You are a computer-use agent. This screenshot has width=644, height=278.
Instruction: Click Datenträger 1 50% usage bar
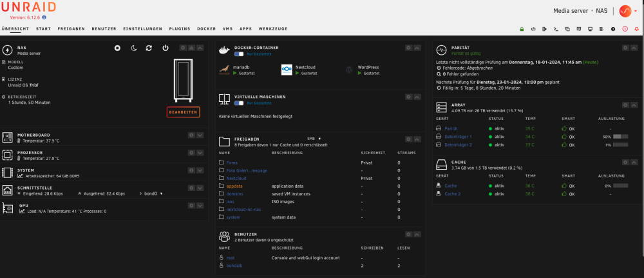[x=621, y=137]
